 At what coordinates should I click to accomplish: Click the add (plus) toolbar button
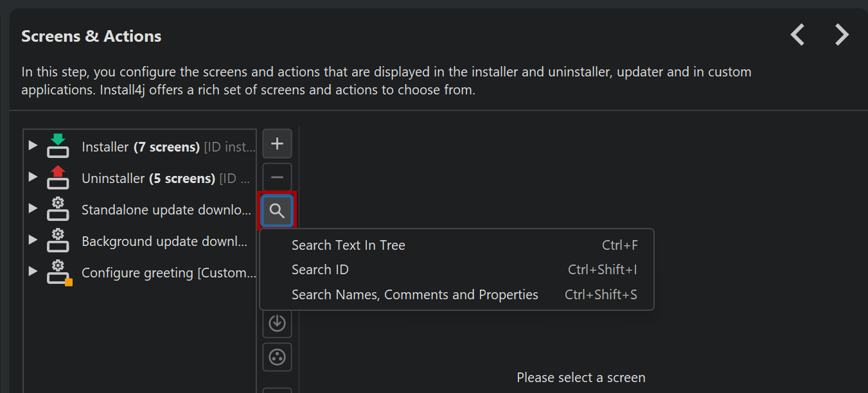pos(277,143)
